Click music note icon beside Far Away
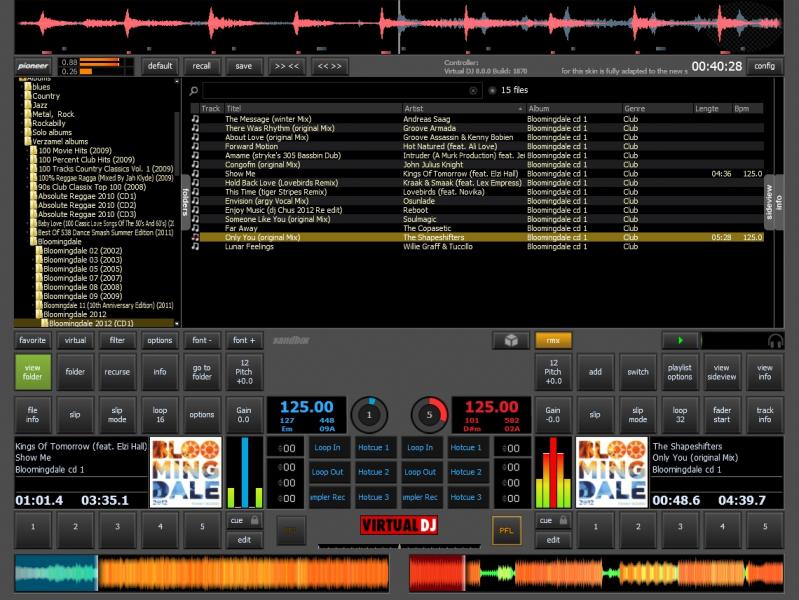Screen dimensions: 799x600 tap(195, 228)
